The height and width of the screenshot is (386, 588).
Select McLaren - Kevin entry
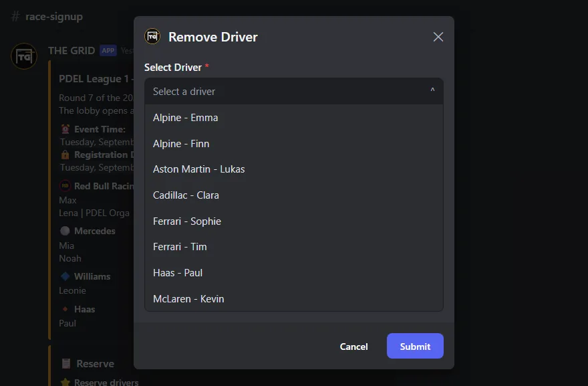293,299
